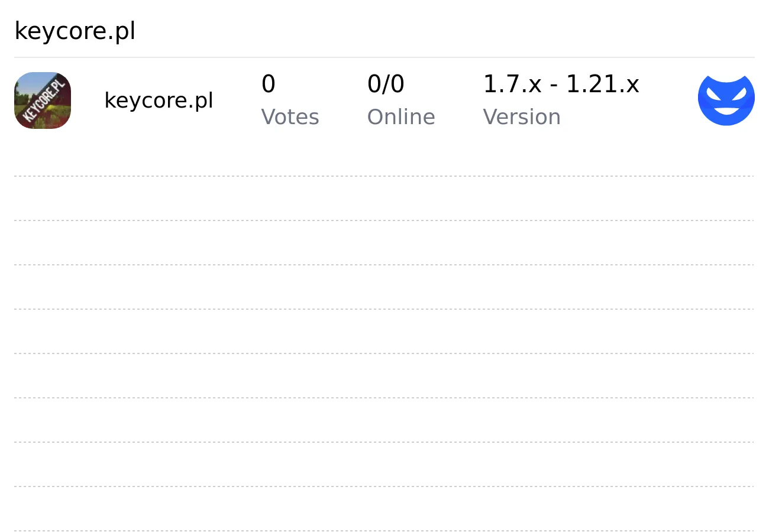769x532 pixels.
Task: Select the 1.7.x - 1.21.x version text
Action: (x=561, y=84)
